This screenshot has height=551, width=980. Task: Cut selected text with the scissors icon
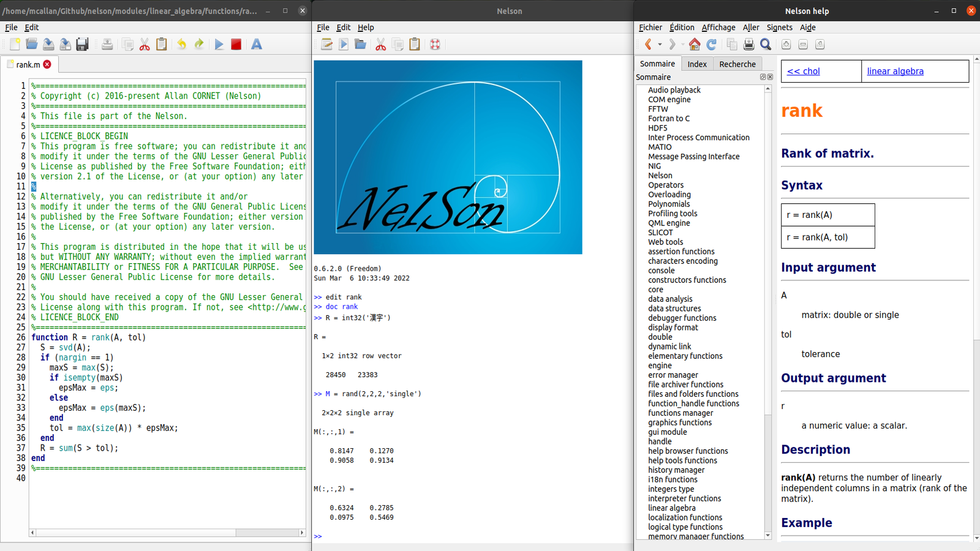pyautogui.click(x=145, y=43)
